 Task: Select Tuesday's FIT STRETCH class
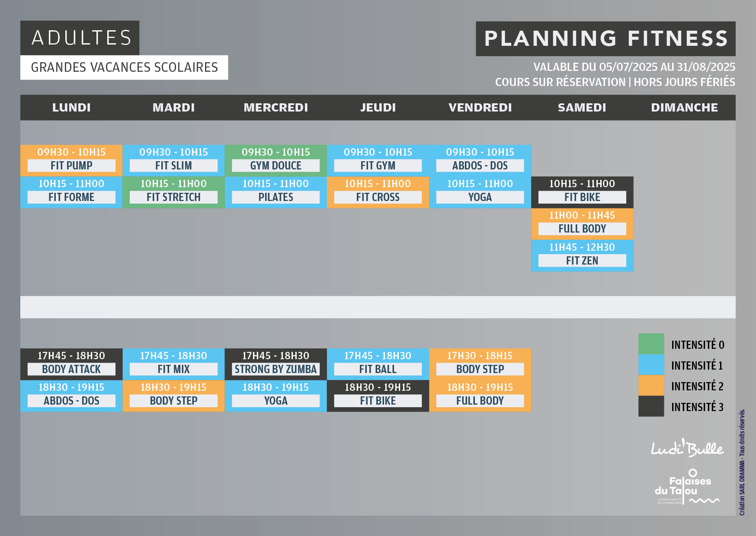pos(173,192)
